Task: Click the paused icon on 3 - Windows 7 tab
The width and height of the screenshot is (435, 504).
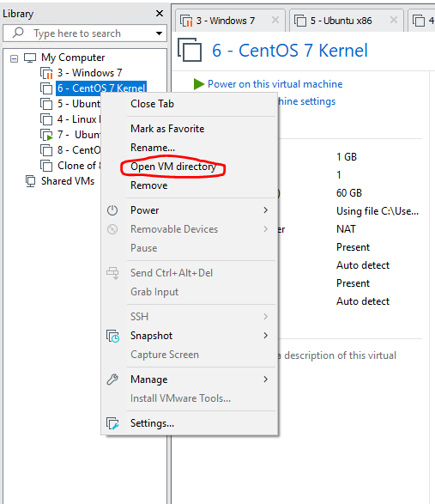Action: (186, 21)
